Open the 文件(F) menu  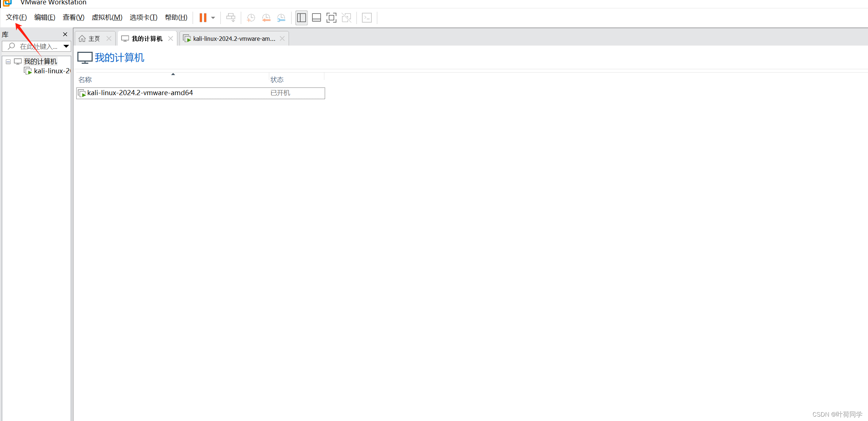tap(16, 17)
